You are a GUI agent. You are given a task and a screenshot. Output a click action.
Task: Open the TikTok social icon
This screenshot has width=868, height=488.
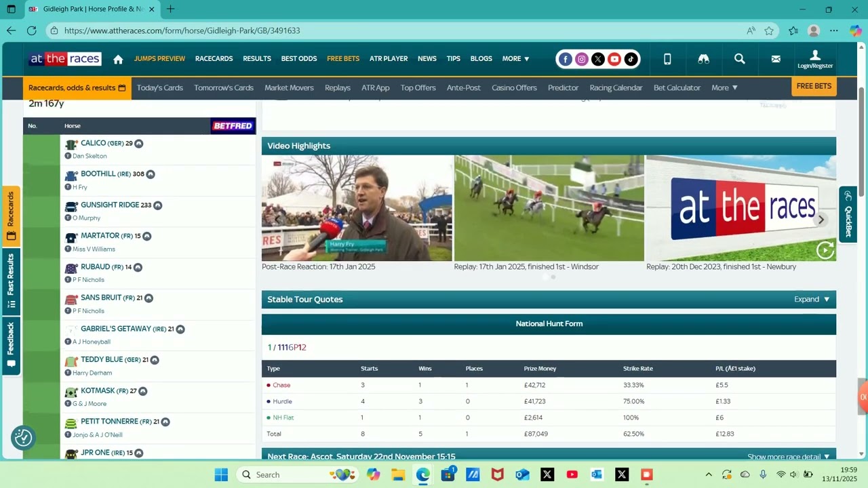pos(631,59)
